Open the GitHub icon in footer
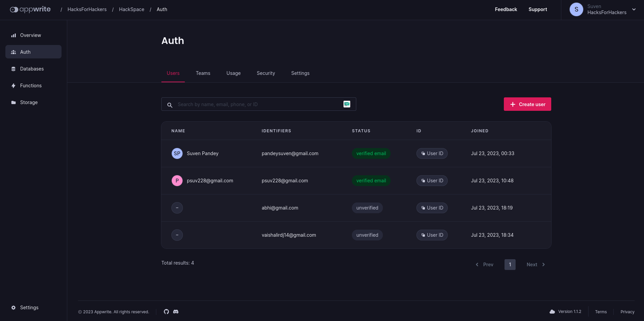 click(x=166, y=312)
